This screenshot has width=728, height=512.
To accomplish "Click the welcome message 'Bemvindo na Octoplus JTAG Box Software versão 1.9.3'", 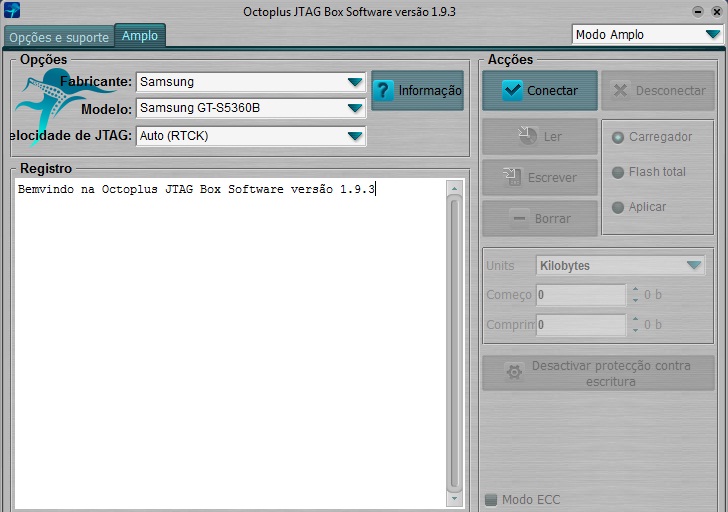I will tap(196, 189).
